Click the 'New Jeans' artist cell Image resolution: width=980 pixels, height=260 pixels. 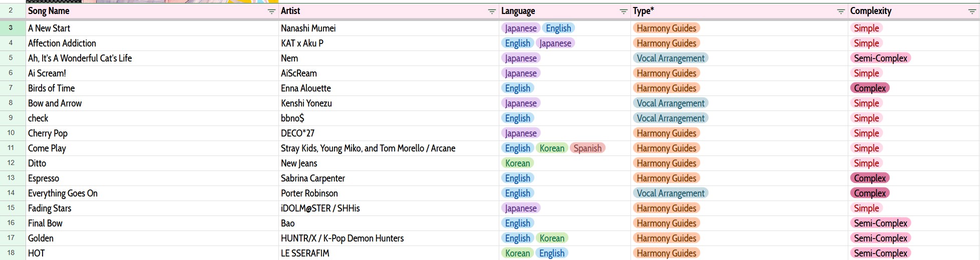(x=389, y=163)
